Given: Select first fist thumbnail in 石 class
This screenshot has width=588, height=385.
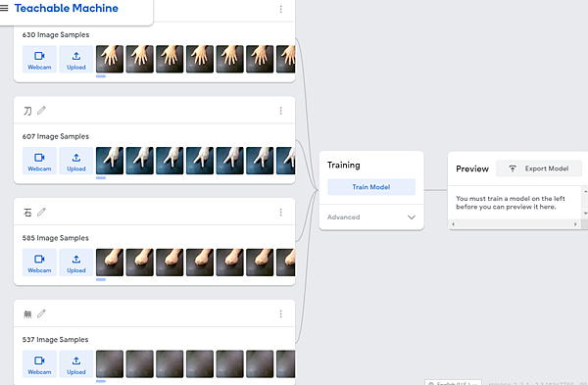Looking at the screenshot, I should [110, 263].
